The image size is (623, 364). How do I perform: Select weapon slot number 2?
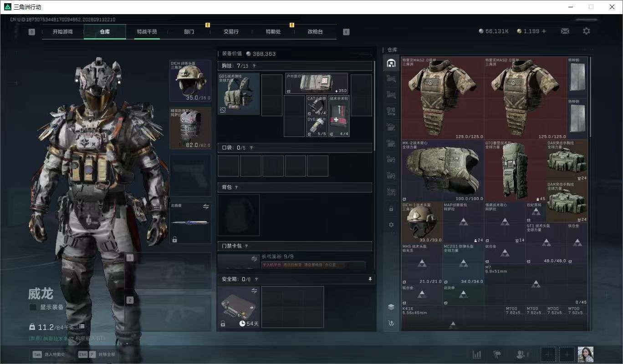[x=169, y=313]
